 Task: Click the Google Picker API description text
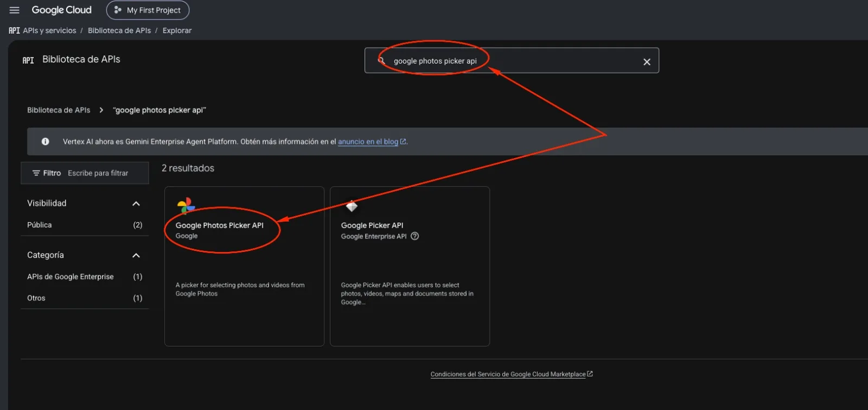click(x=407, y=294)
